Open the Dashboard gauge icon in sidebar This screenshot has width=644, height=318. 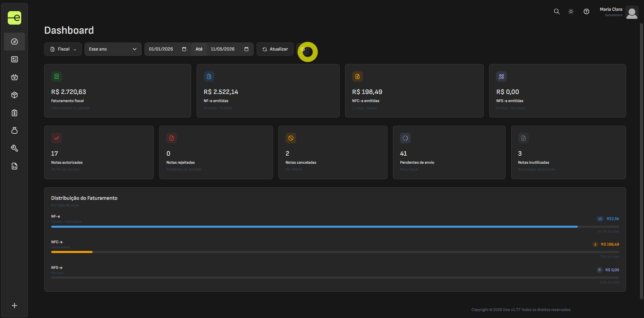14,41
